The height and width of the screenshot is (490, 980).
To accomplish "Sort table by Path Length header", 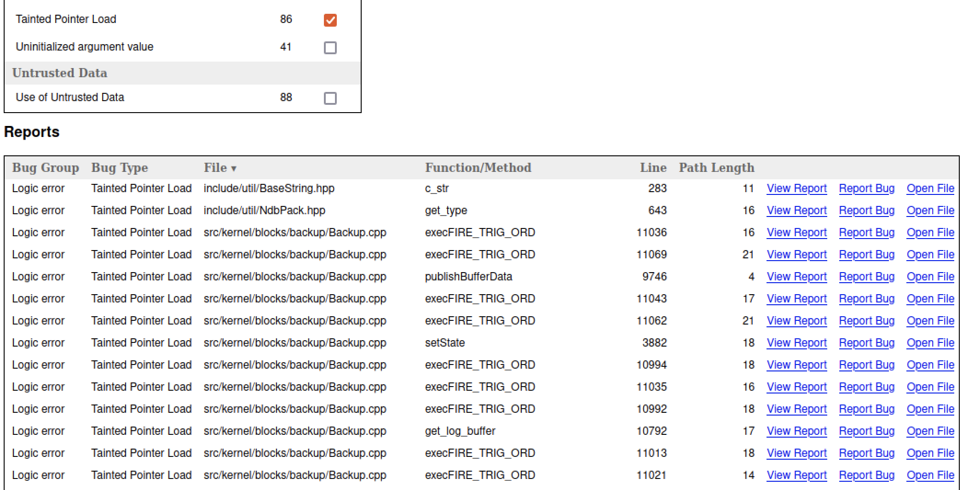I will [x=716, y=168].
